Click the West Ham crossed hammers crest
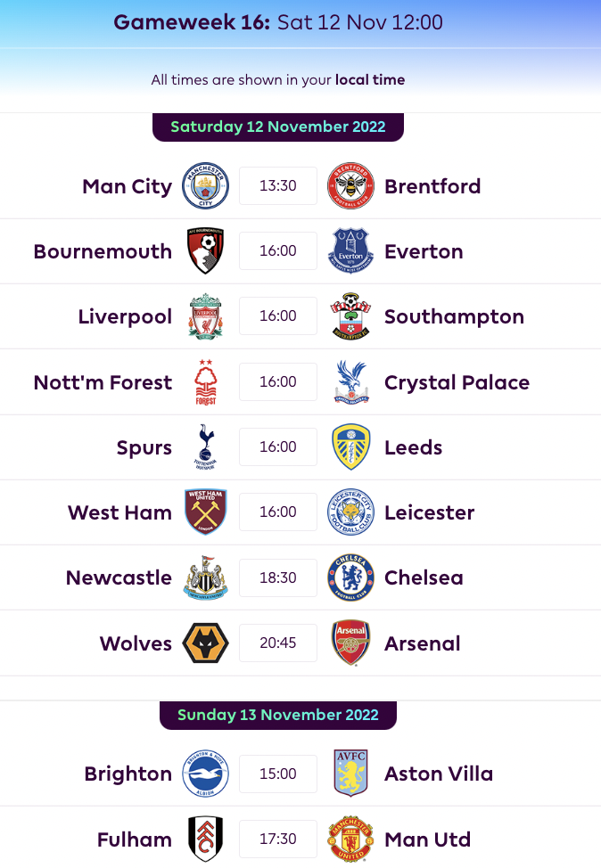The width and height of the screenshot is (601, 868). click(205, 512)
